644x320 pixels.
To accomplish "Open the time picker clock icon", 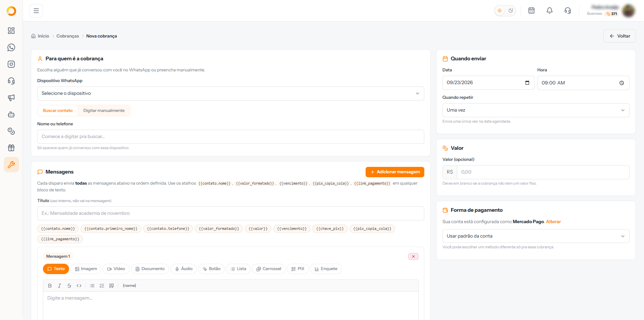I will tap(622, 83).
